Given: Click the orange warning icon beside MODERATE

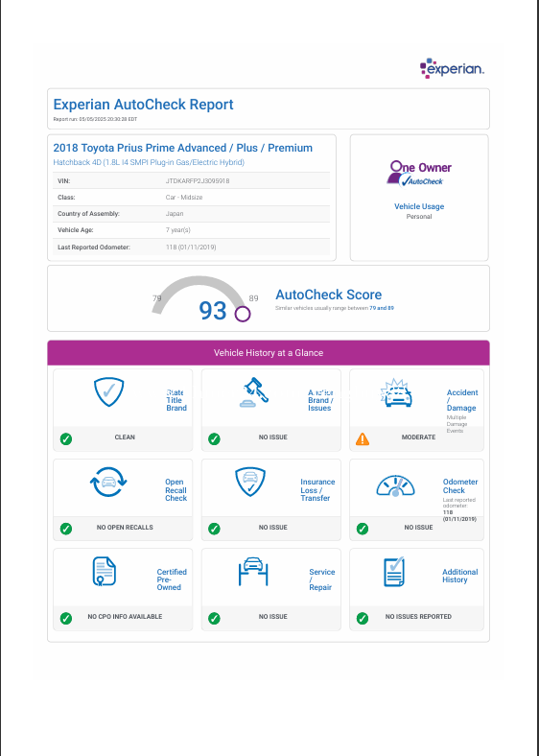Looking at the screenshot, I should [x=363, y=438].
